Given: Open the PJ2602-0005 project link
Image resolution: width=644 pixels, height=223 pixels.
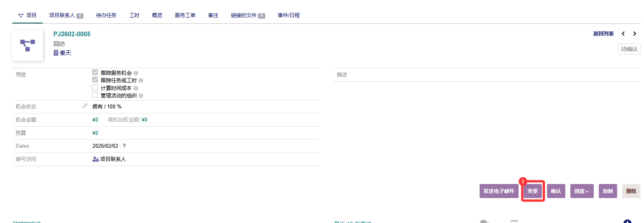Looking at the screenshot, I should [x=72, y=34].
